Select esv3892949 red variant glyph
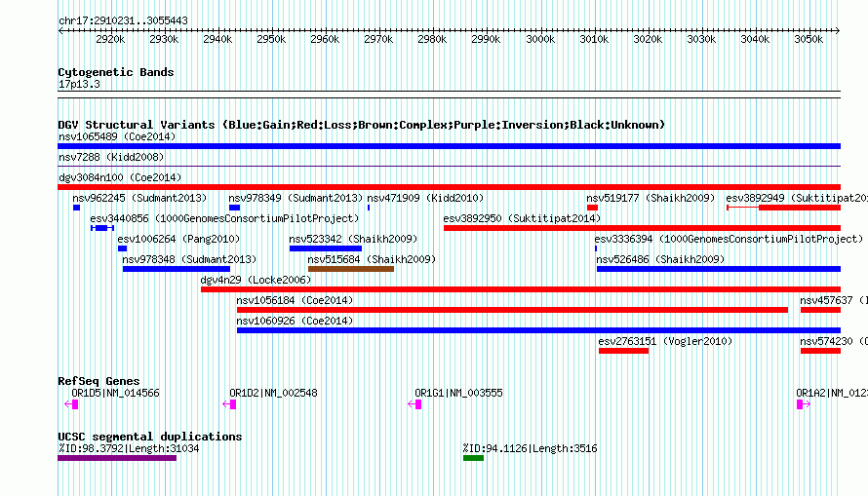The width and height of the screenshot is (868, 496). (x=784, y=208)
